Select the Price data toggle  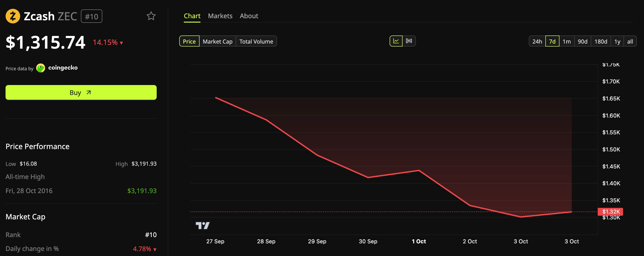[x=189, y=41]
